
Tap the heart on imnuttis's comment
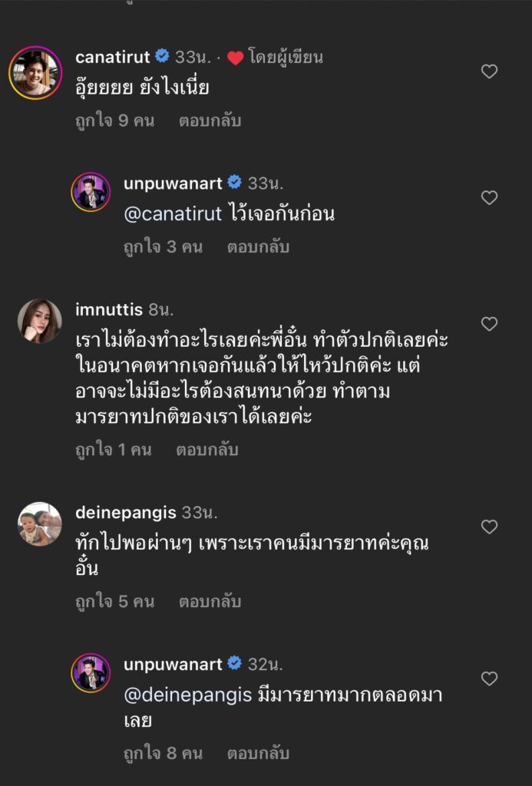pos(489,324)
